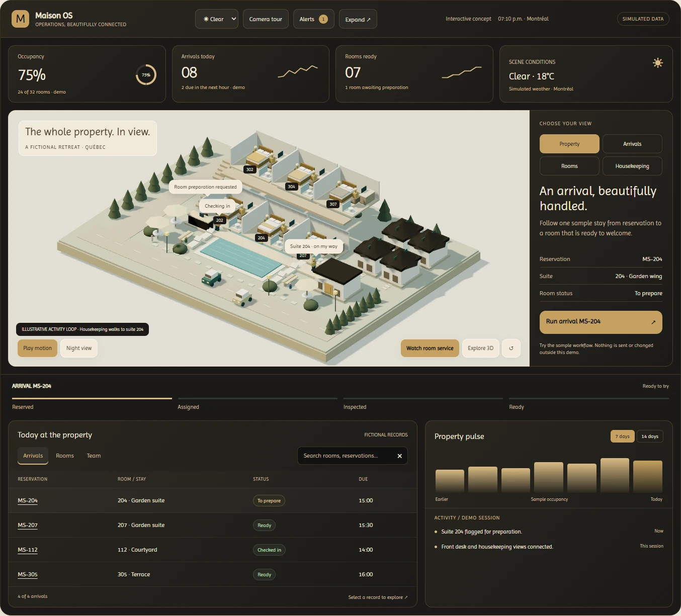Click the arrow on Run arrival MS-204
This screenshot has width=681, height=616.
(x=653, y=322)
